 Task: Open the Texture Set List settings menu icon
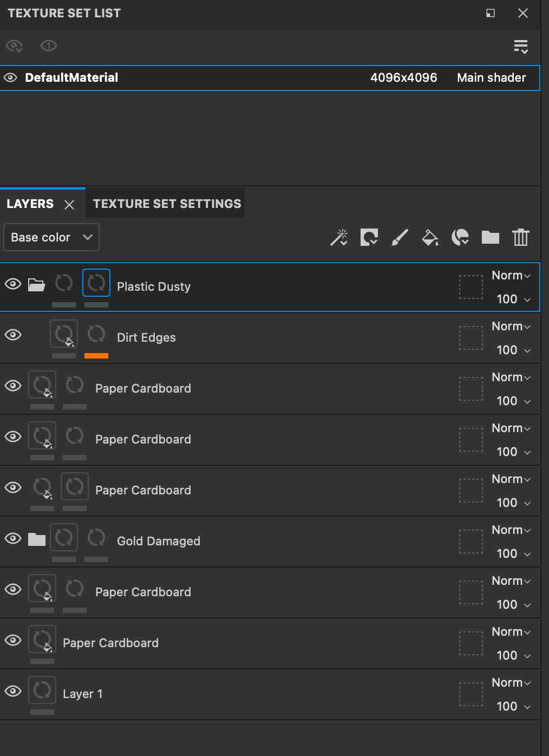[521, 47]
